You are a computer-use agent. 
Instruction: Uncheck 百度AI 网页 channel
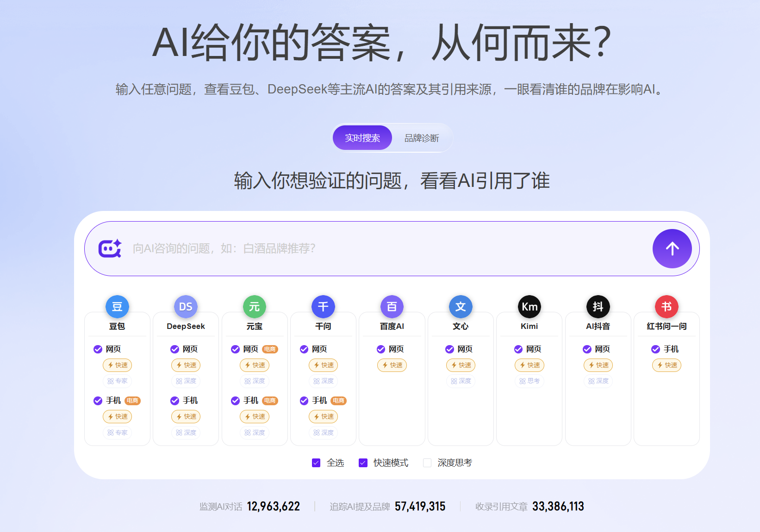point(381,349)
